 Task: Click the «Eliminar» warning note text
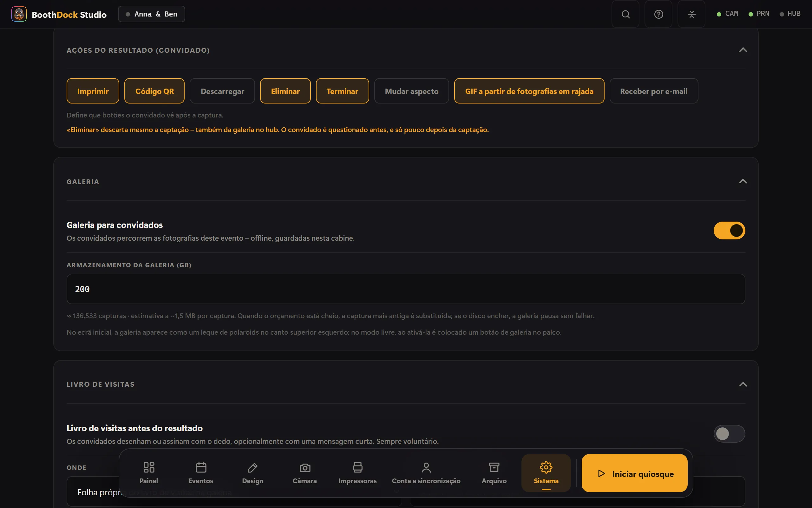[x=278, y=130]
